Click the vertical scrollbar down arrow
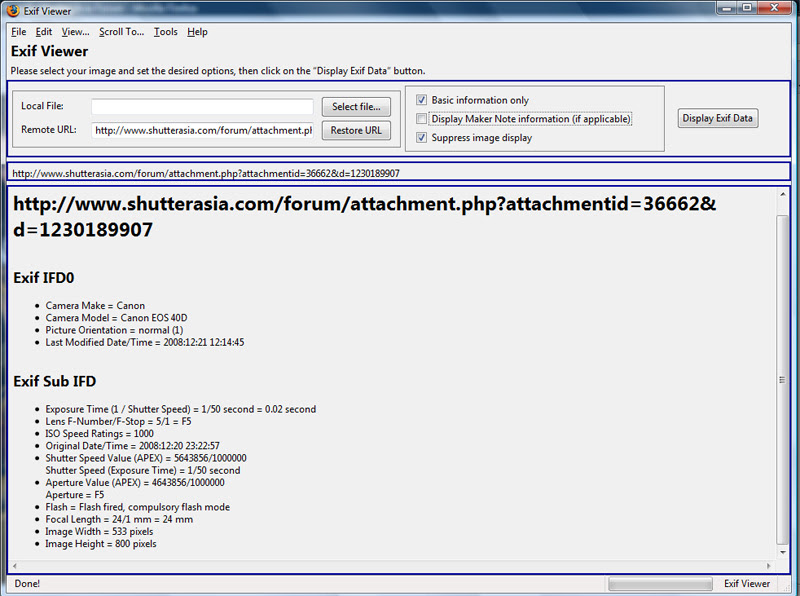 point(783,552)
